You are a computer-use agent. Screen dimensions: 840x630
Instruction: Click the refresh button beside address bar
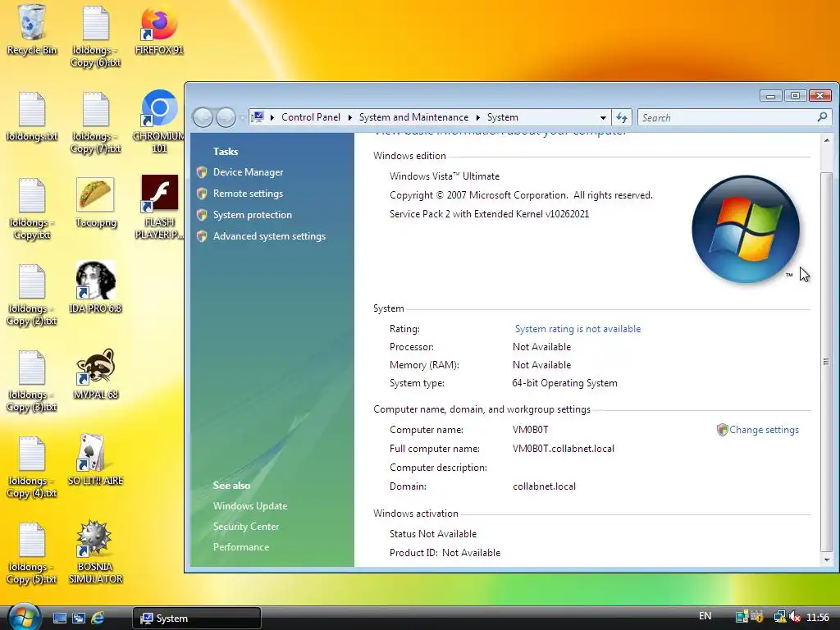coord(622,117)
